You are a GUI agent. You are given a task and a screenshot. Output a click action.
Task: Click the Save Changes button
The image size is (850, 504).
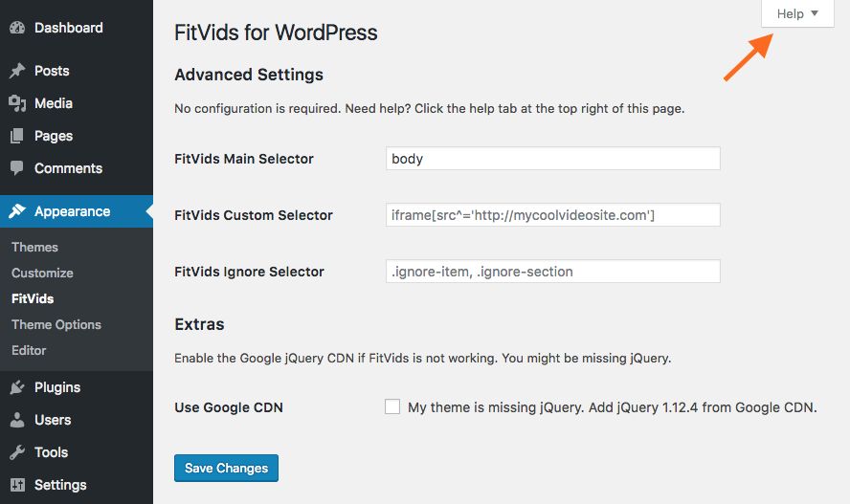tap(226, 468)
